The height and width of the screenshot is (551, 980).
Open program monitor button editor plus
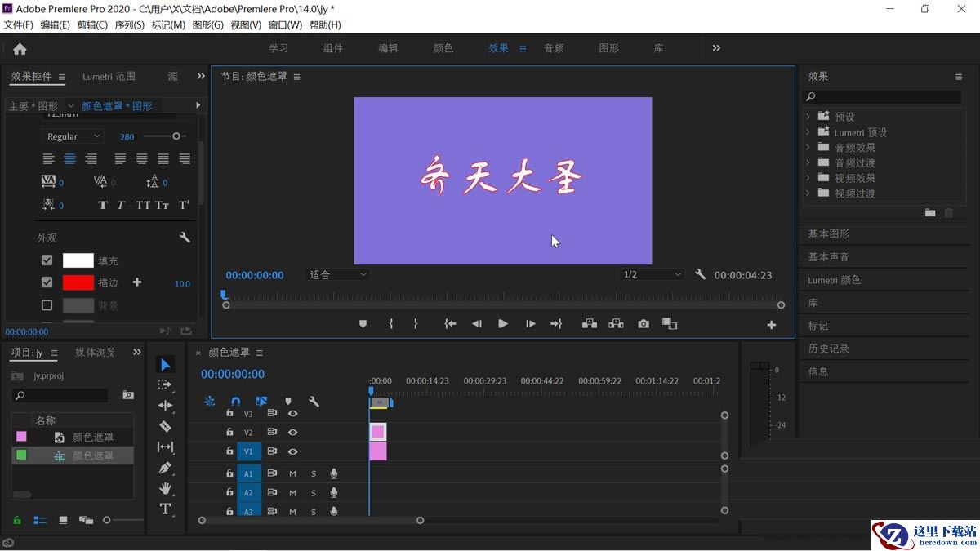(x=771, y=325)
